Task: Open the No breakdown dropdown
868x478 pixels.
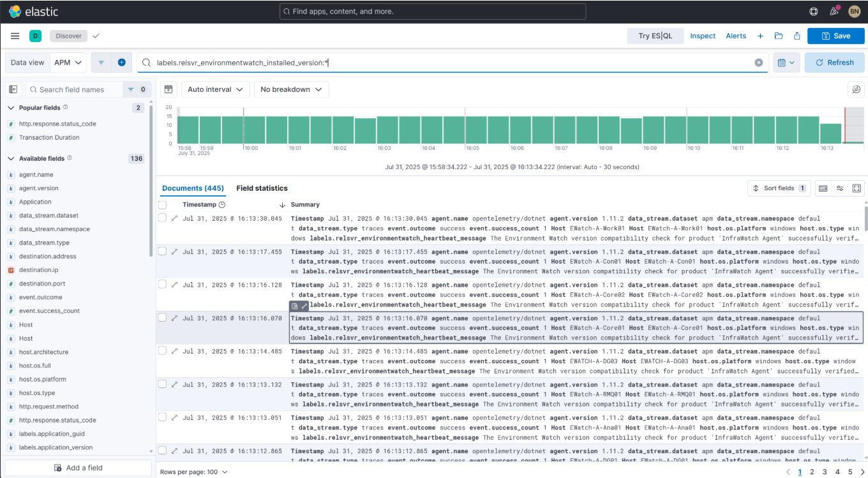Action: pyautogui.click(x=291, y=89)
